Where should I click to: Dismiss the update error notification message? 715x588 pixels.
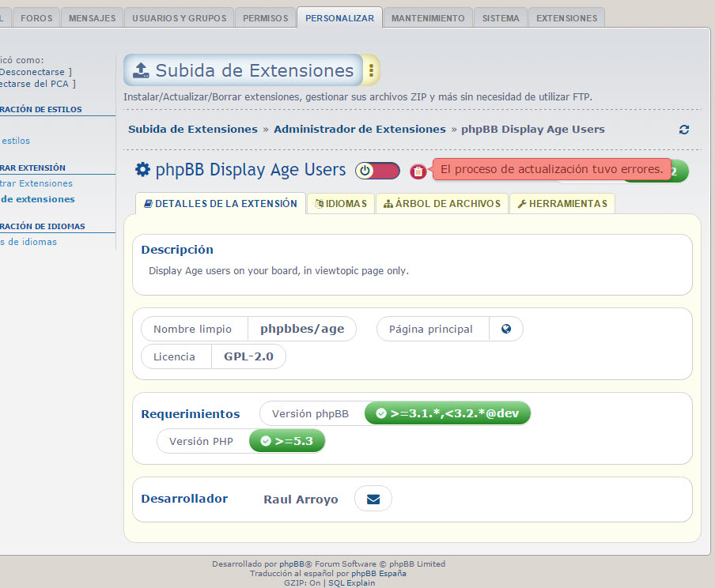[551, 169]
